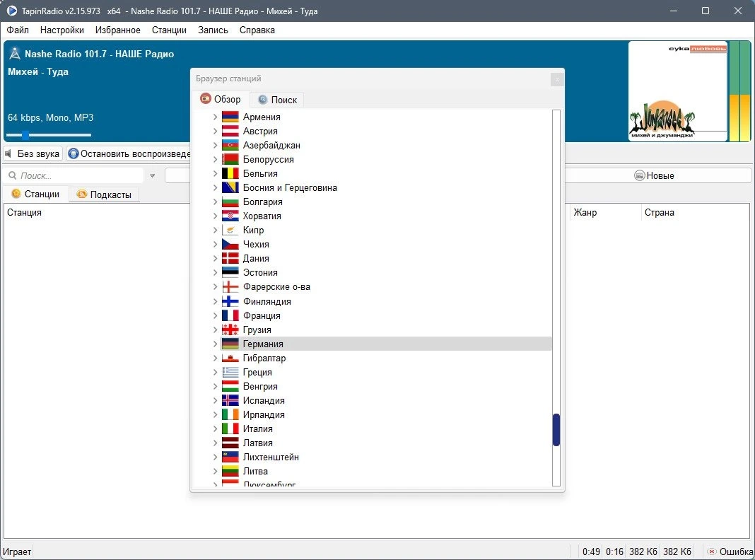Click the Croatia flag icon

(x=230, y=216)
